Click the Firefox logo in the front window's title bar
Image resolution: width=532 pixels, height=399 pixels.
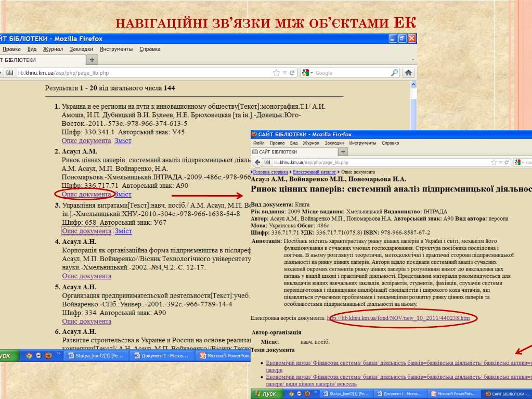click(x=254, y=134)
